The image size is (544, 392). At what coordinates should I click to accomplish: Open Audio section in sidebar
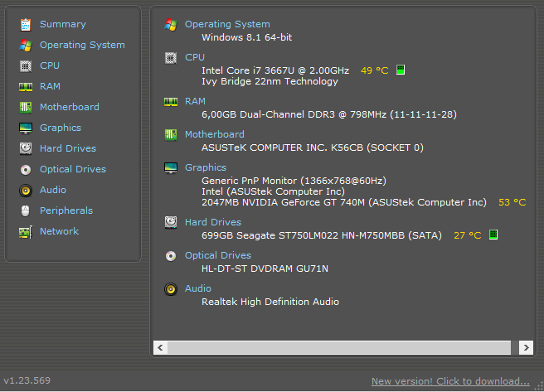(x=53, y=190)
